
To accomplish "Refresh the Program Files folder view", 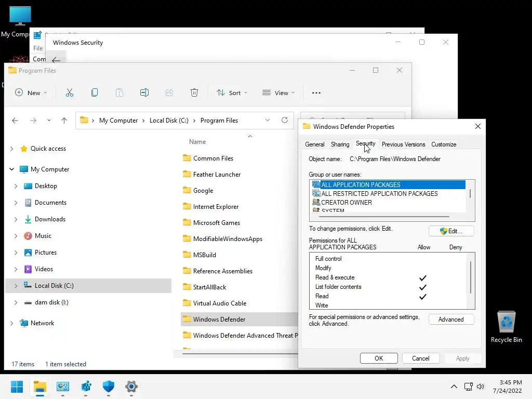I will click(x=285, y=120).
